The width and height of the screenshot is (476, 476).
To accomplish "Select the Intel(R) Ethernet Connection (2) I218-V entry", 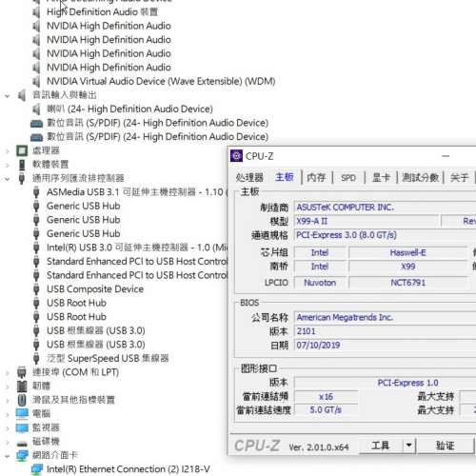I will coord(128,469).
